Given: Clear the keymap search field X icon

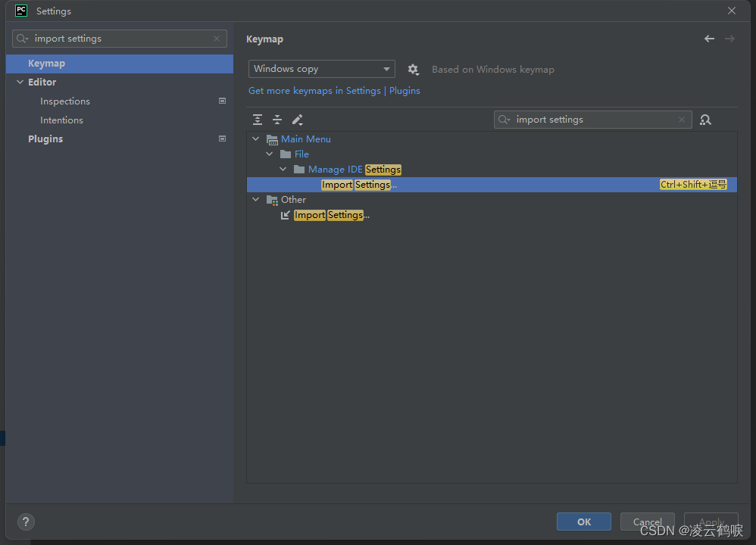Looking at the screenshot, I should click(682, 119).
